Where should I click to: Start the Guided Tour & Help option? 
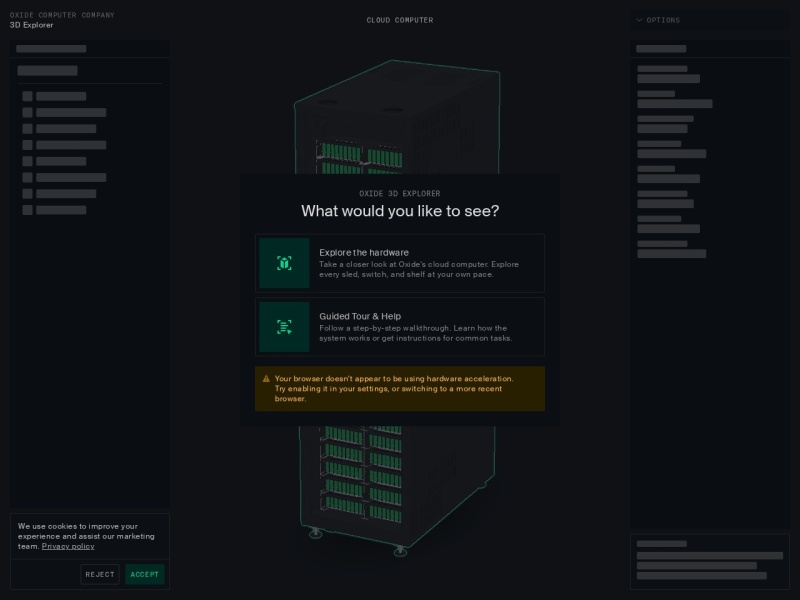399,327
